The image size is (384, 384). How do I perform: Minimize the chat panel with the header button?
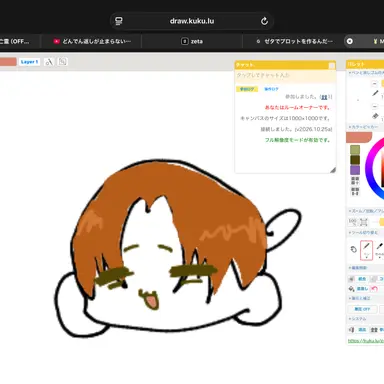(x=332, y=65)
